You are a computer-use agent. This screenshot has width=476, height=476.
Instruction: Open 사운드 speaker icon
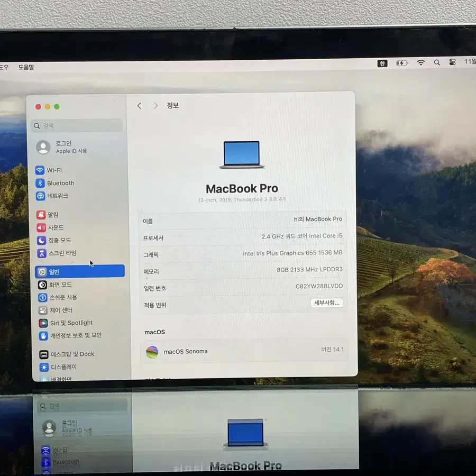[x=41, y=227]
